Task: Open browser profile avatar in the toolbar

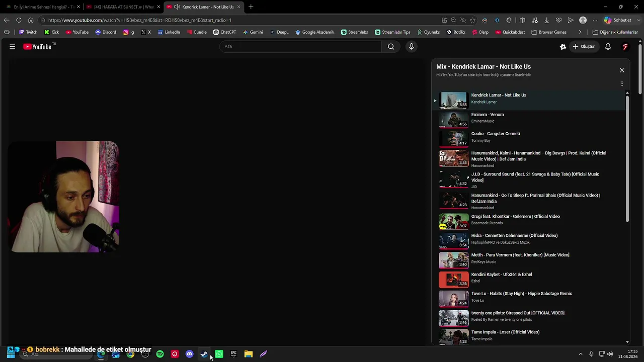Action: (x=583, y=20)
